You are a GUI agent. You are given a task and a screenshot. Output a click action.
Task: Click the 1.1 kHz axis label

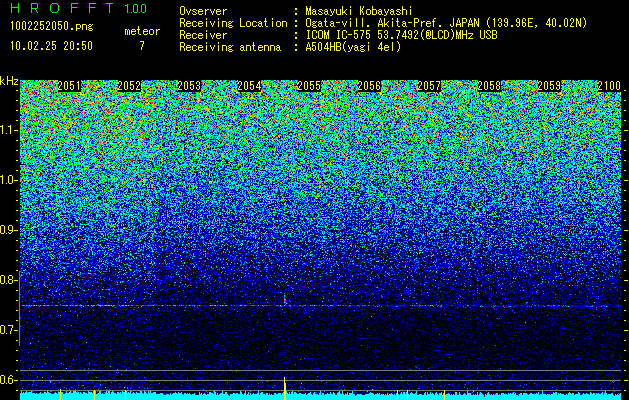click(8, 130)
